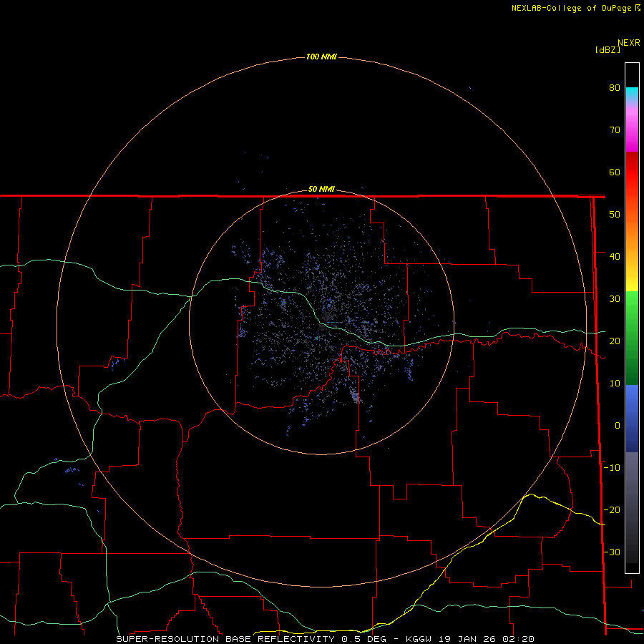Click the 50 NMI range ring label
Screen dimensions: 644x644
(x=321, y=190)
